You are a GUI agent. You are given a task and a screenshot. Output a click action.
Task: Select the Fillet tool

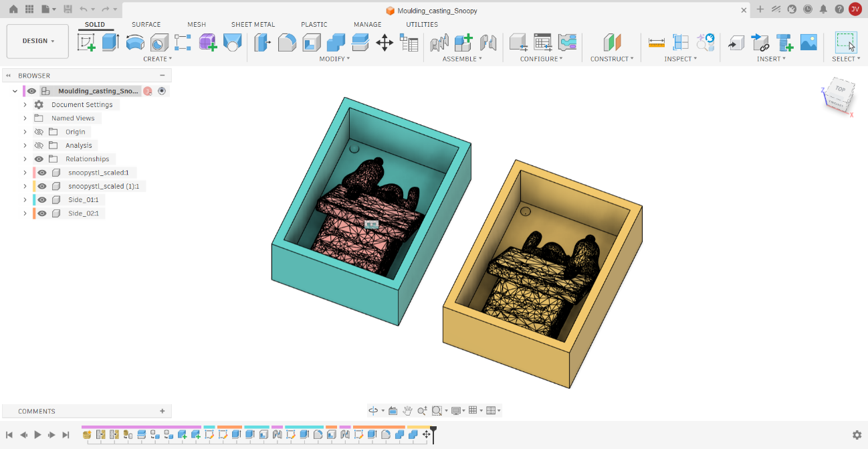tap(287, 43)
